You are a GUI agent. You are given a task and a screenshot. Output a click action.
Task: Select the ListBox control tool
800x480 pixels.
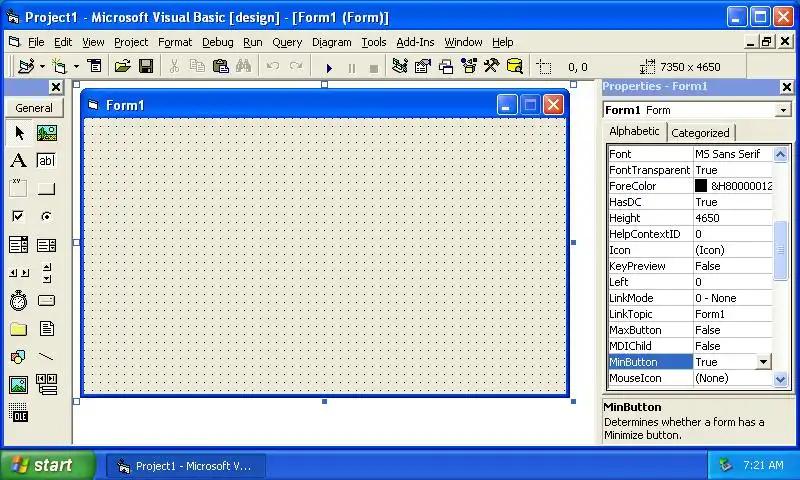point(47,245)
